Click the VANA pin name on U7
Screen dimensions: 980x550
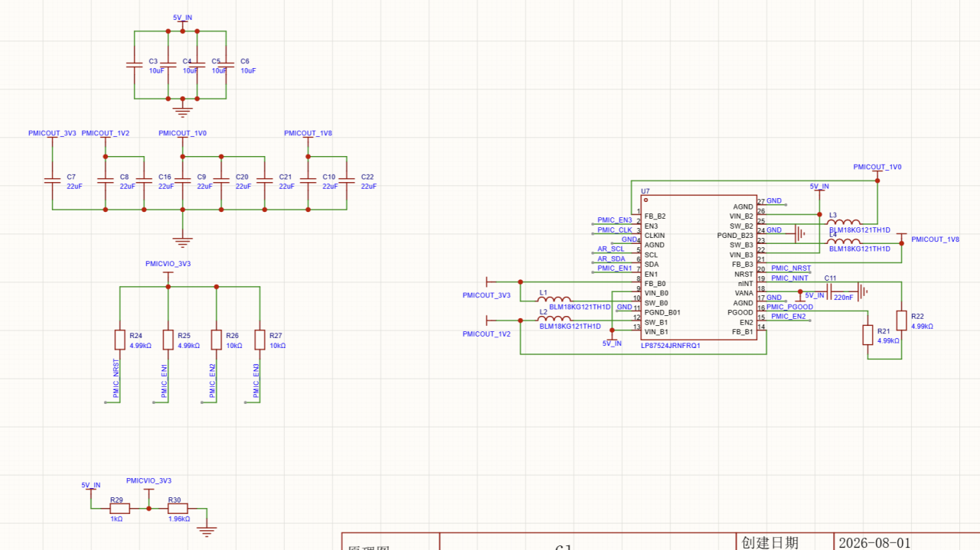pos(743,293)
